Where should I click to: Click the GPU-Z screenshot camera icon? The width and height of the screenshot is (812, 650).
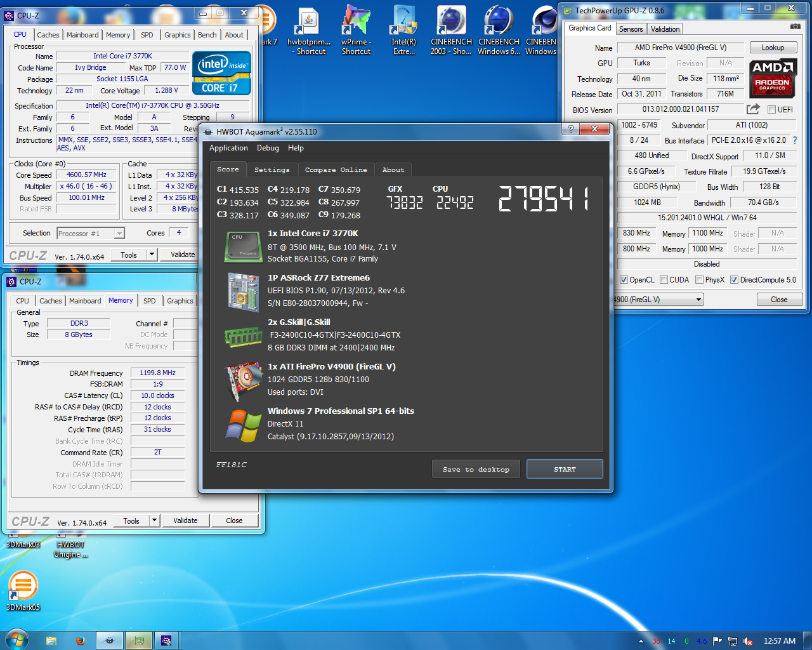(795, 27)
